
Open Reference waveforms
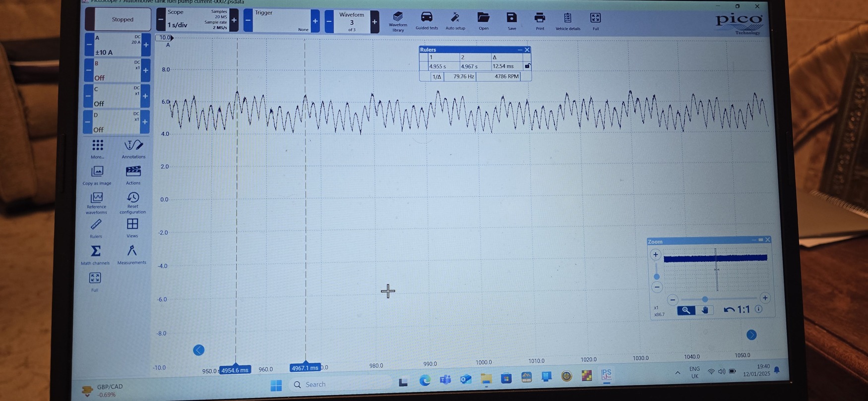click(x=96, y=203)
